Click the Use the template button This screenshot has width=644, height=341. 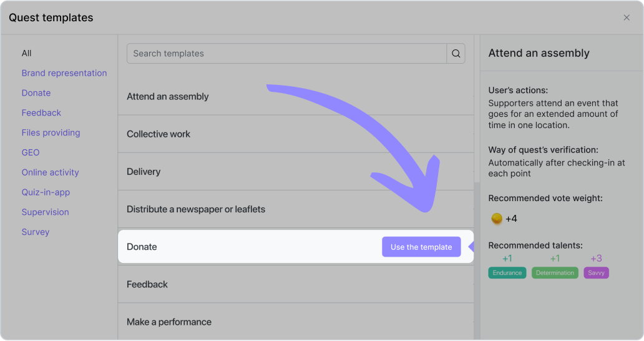[421, 247]
